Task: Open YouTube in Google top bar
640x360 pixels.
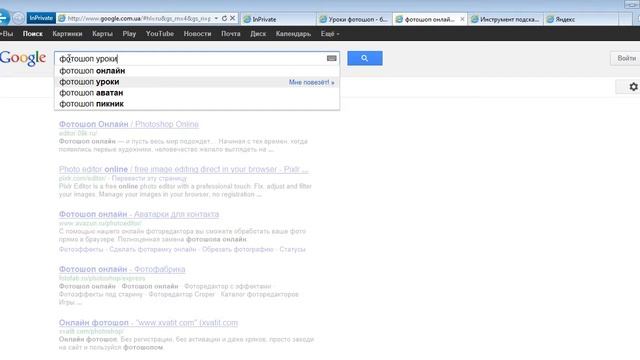Action: 160,34
